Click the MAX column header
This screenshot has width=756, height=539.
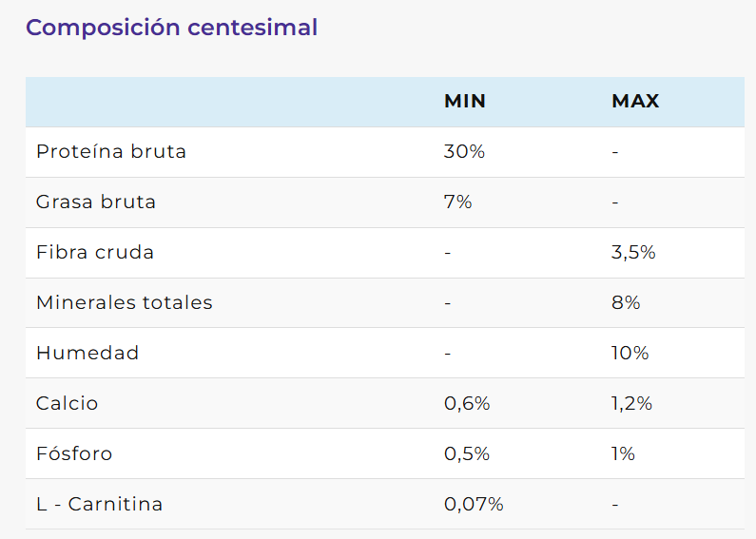[635, 102]
